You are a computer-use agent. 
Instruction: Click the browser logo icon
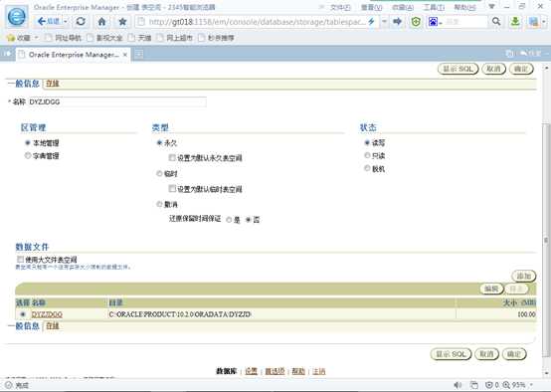pos(17,16)
